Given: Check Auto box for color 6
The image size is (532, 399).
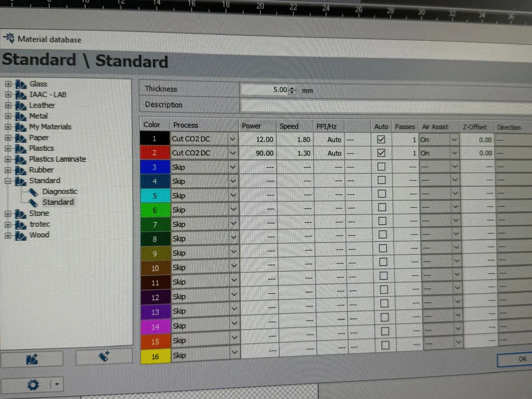Looking at the screenshot, I should pos(382,207).
